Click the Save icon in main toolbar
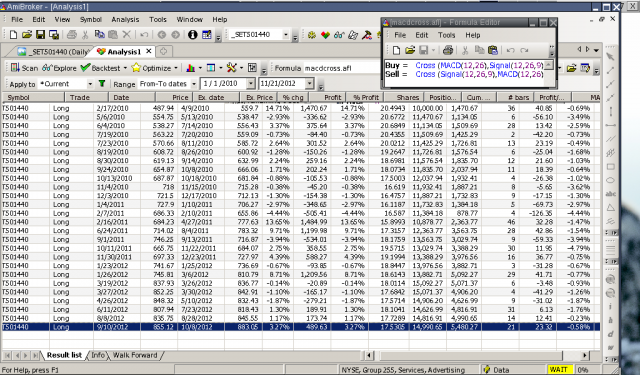This screenshot has height=375, width=640. coord(40,35)
